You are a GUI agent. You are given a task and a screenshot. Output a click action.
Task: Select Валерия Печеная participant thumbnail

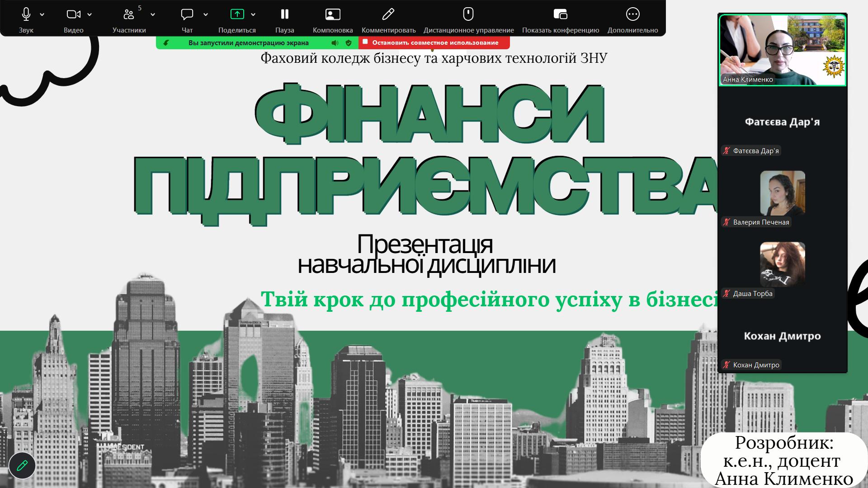coord(782,193)
